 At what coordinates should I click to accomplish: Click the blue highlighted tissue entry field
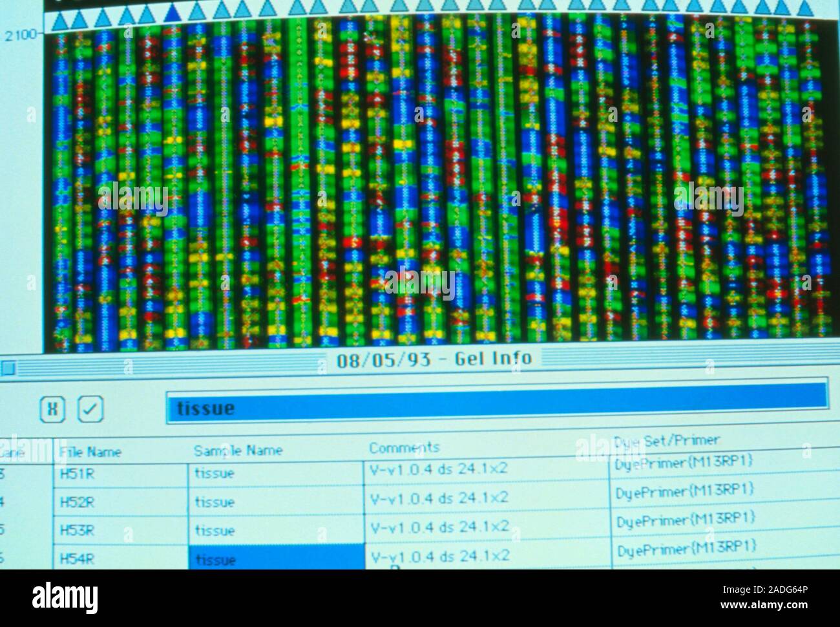pos(497,404)
